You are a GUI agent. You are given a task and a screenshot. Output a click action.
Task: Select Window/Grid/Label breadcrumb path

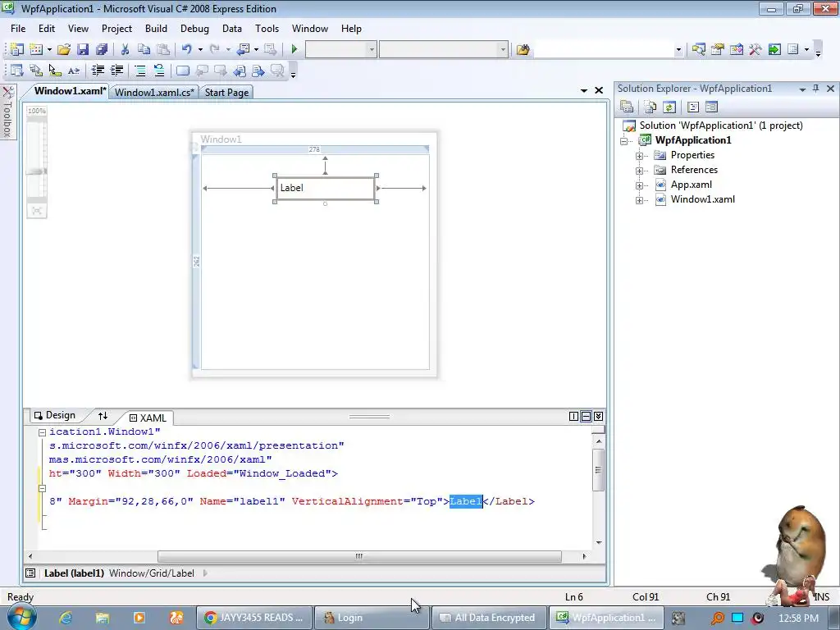point(152,573)
